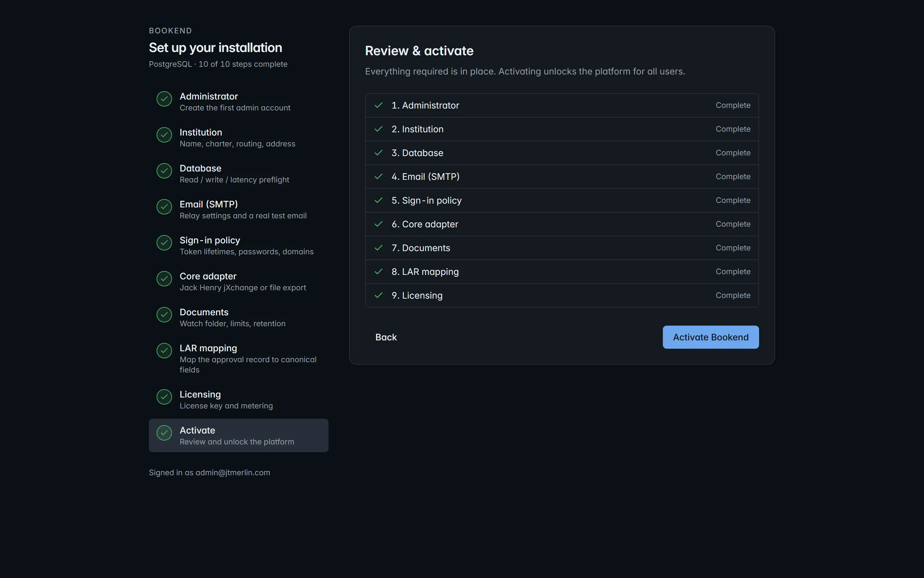Click checkmark beside 7. Documents review row
Viewport: 924px width, 578px height.
[x=378, y=248]
